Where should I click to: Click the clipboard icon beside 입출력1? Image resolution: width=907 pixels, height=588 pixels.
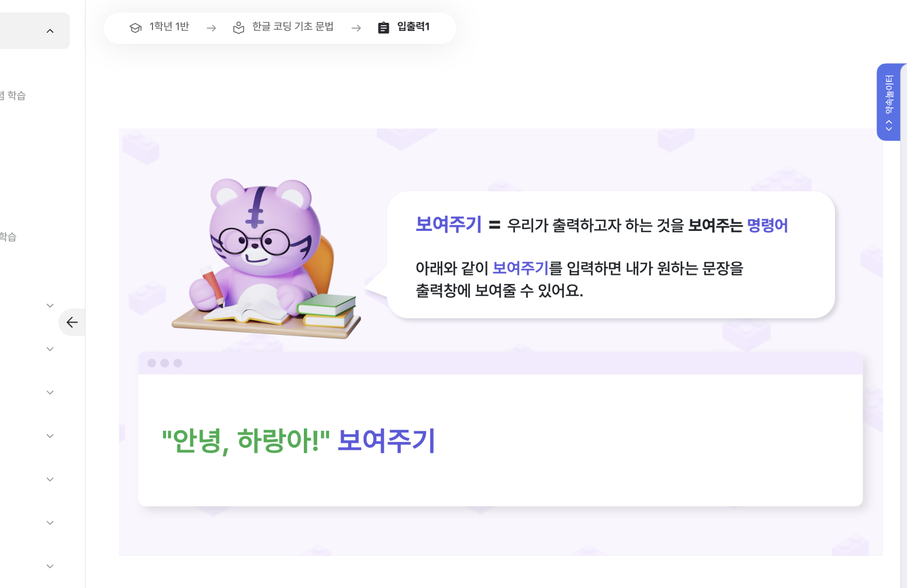click(x=383, y=27)
